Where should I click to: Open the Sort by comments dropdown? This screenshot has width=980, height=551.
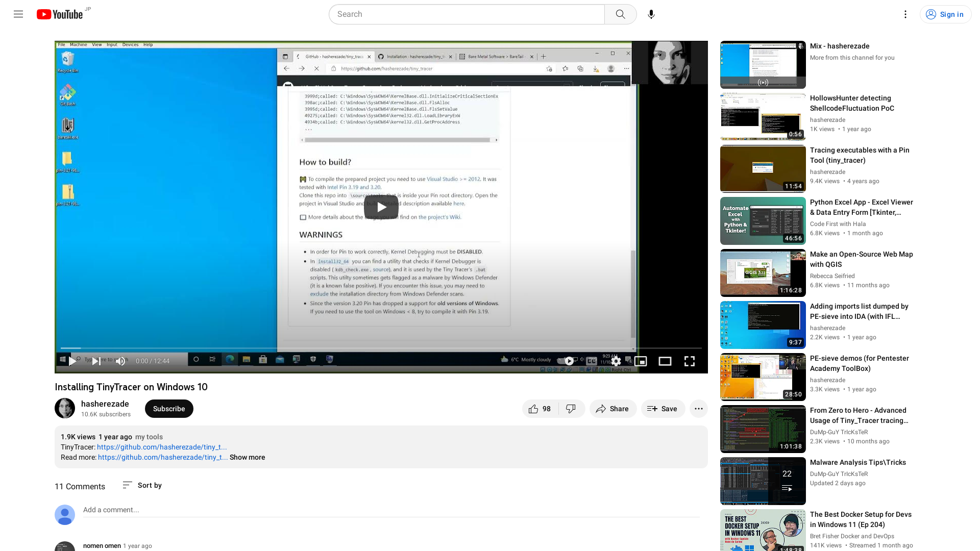142,485
